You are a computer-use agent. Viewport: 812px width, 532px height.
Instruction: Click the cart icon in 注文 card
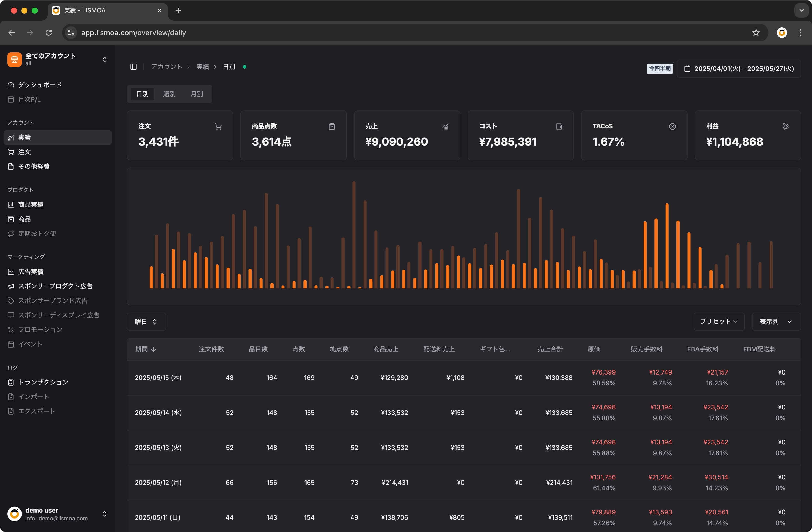pos(218,126)
